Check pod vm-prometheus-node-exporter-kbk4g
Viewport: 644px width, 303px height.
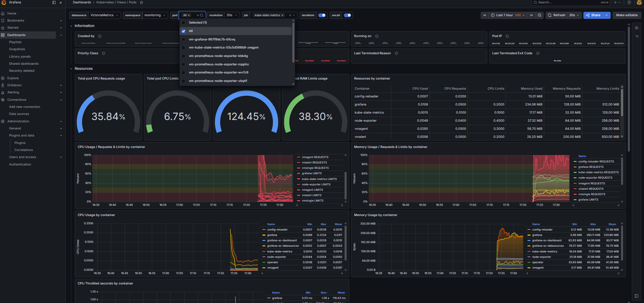(x=184, y=56)
